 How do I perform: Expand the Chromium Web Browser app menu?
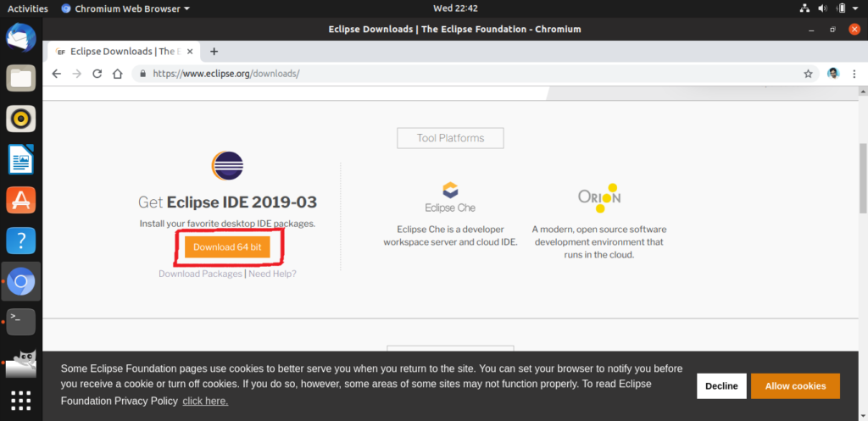tap(125, 8)
